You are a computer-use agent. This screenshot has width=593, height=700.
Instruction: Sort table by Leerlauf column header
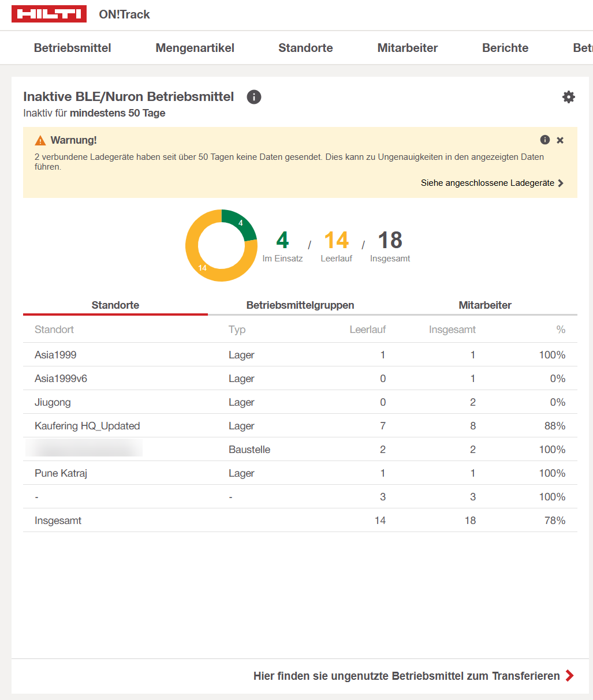[x=367, y=330]
